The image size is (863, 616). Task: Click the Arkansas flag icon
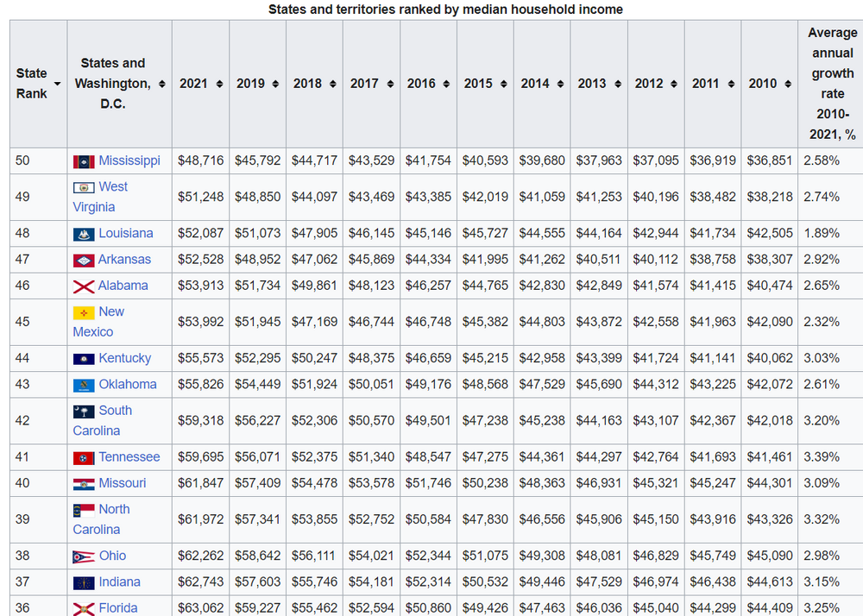[x=84, y=260]
